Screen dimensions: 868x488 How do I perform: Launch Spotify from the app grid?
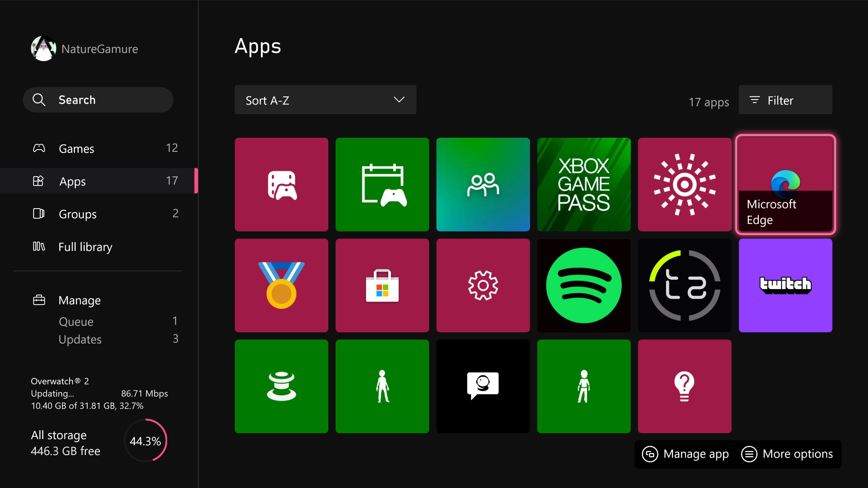[584, 285]
